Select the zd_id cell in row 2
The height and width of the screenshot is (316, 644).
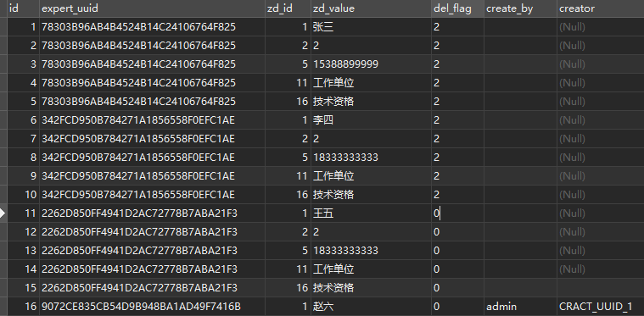click(x=288, y=46)
